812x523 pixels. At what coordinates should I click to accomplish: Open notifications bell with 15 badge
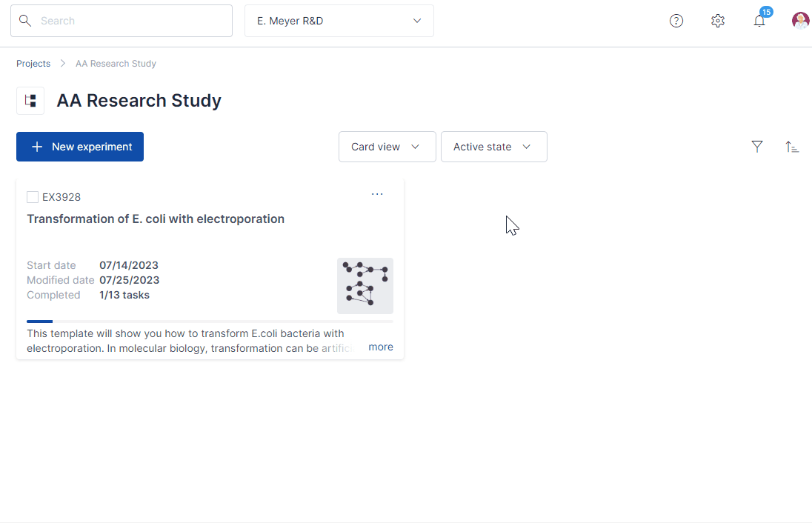[x=759, y=21]
